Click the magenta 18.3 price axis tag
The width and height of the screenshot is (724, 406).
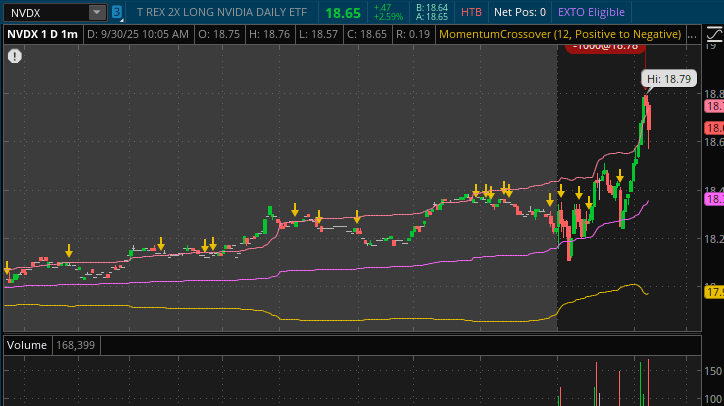coord(714,199)
